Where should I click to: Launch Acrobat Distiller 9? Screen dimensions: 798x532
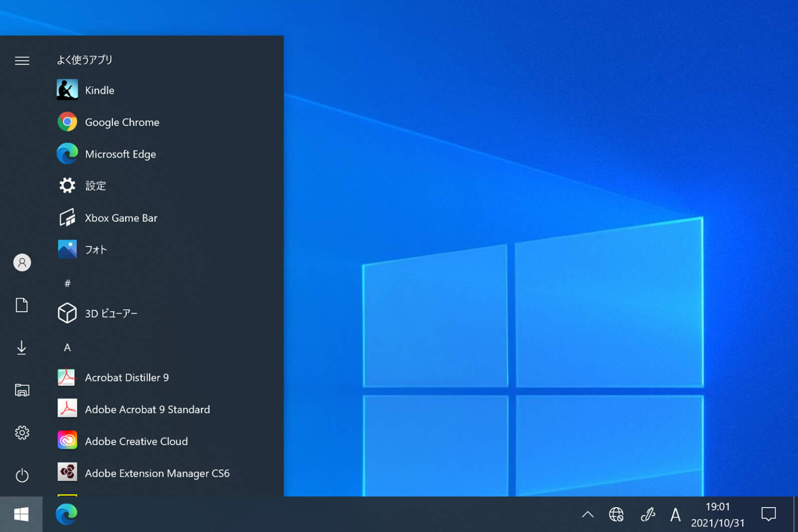(126, 378)
